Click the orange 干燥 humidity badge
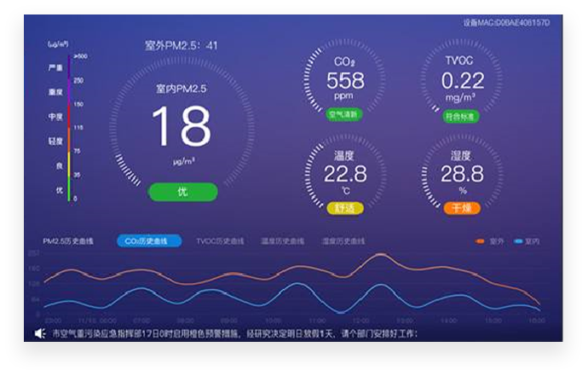Screen dimensions: 588x376 (x=461, y=207)
